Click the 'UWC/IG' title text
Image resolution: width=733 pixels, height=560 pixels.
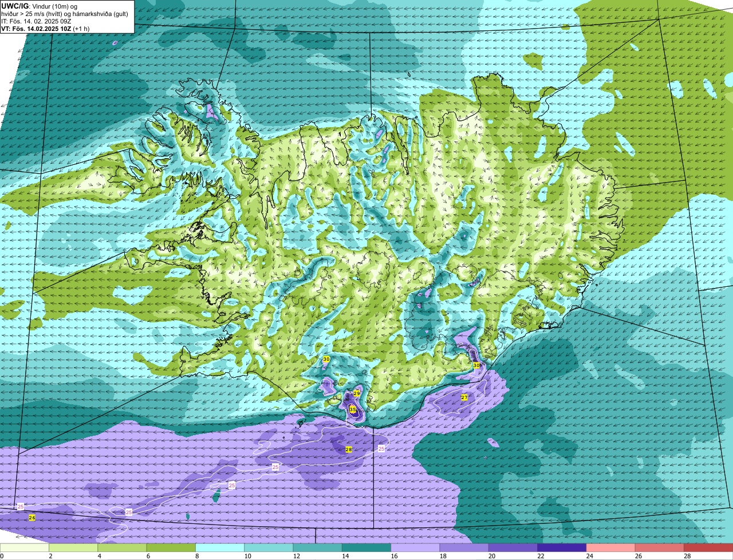tap(15, 6)
